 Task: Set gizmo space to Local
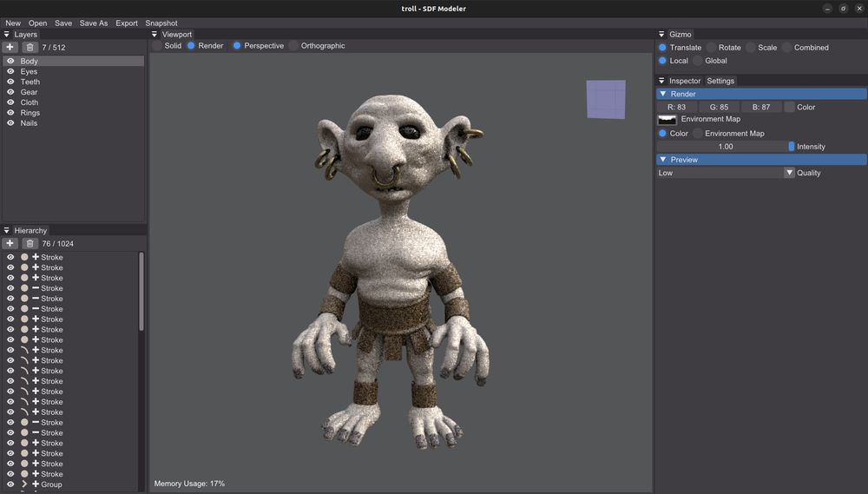click(x=662, y=61)
